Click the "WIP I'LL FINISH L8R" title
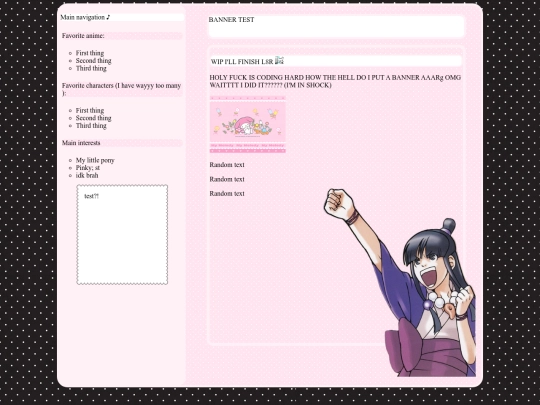Viewport: 540px width, 405px height. [242, 62]
